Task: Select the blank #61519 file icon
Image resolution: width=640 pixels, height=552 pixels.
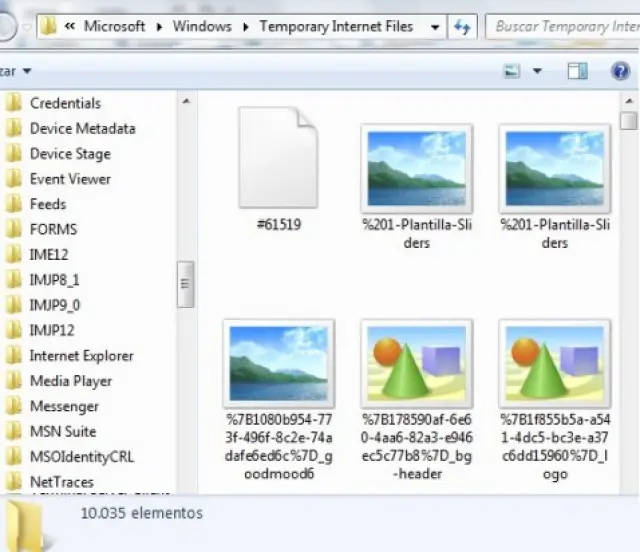Action: tap(278, 158)
